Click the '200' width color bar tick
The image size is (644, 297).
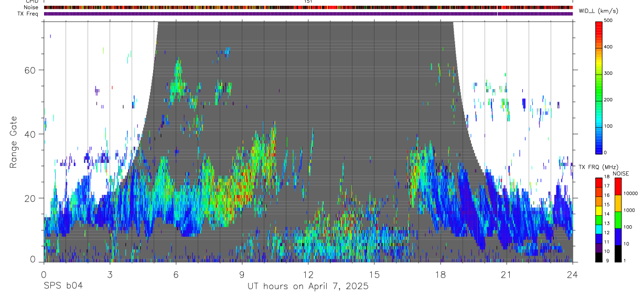coord(609,100)
